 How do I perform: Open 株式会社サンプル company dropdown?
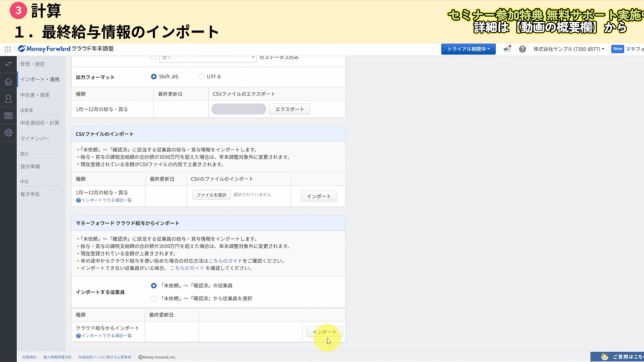[x=569, y=49]
